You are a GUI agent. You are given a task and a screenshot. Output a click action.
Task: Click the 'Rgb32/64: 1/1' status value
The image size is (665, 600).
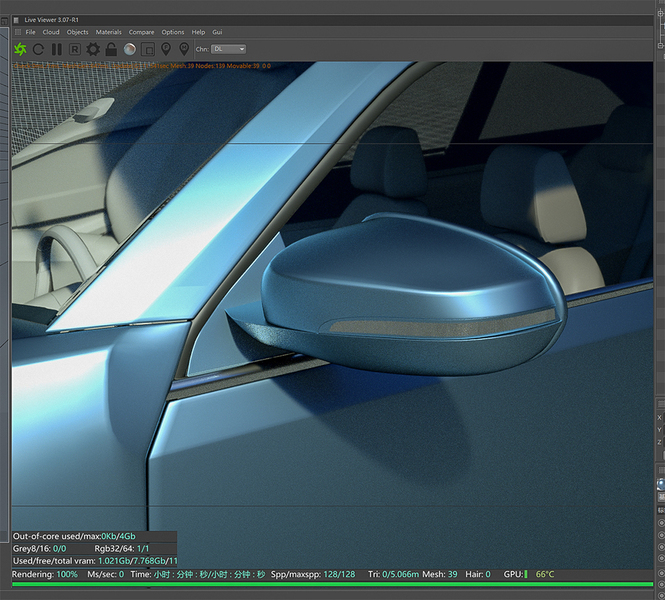pyautogui.click(x=122, y=548)
